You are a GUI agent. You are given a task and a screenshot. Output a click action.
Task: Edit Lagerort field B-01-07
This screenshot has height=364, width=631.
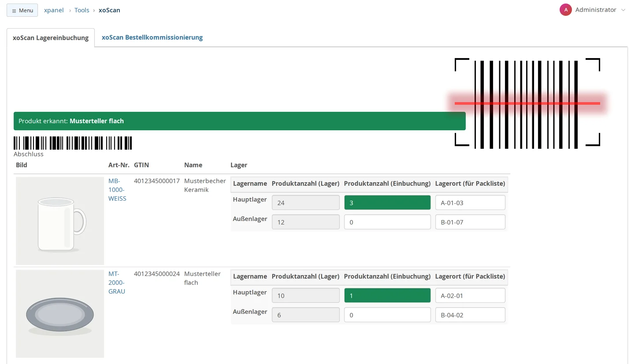[x=470, y=222]
